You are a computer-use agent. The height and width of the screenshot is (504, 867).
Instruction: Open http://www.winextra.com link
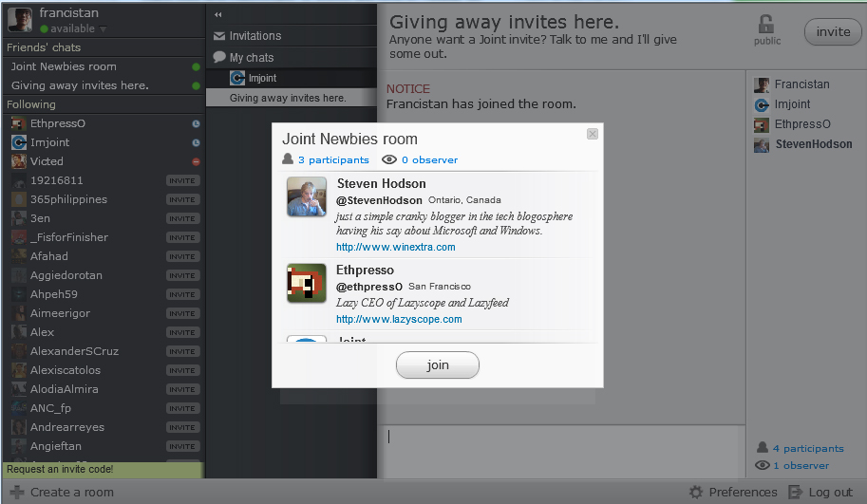(396, 247)
